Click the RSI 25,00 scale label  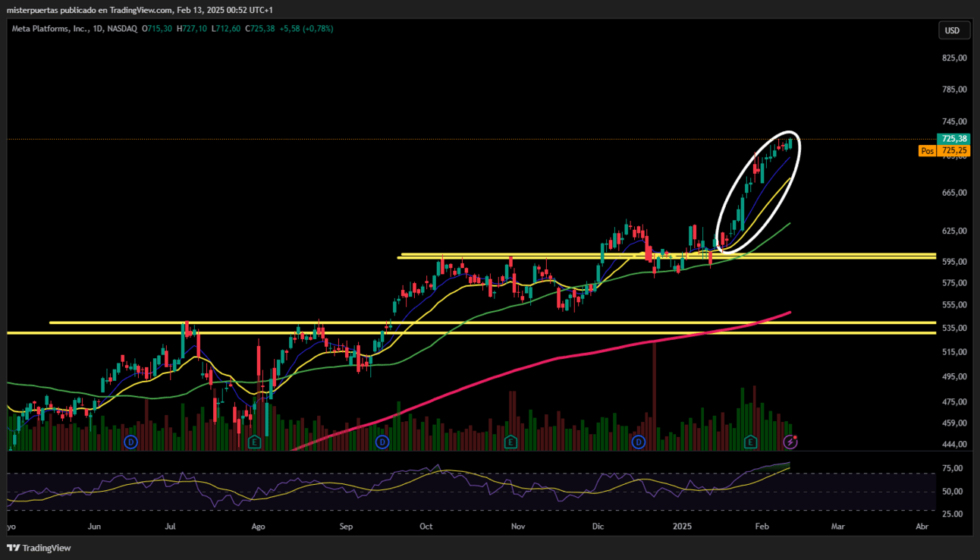point(954,514)
